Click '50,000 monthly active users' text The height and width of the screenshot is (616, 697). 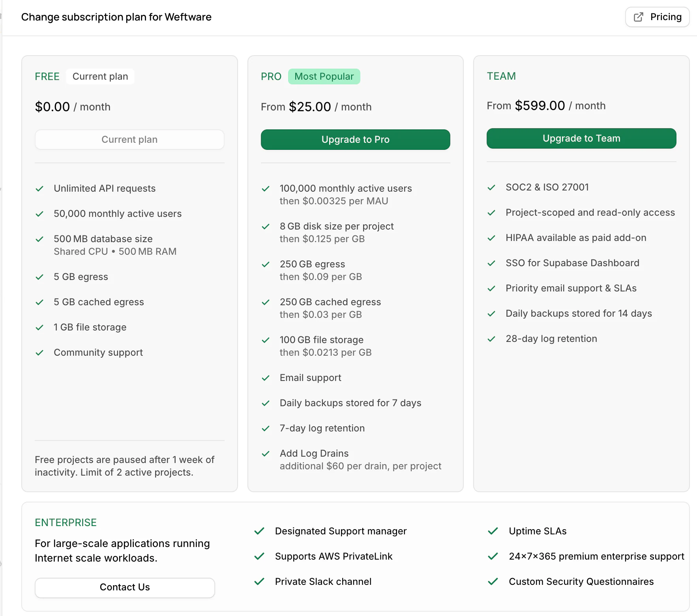118,214
